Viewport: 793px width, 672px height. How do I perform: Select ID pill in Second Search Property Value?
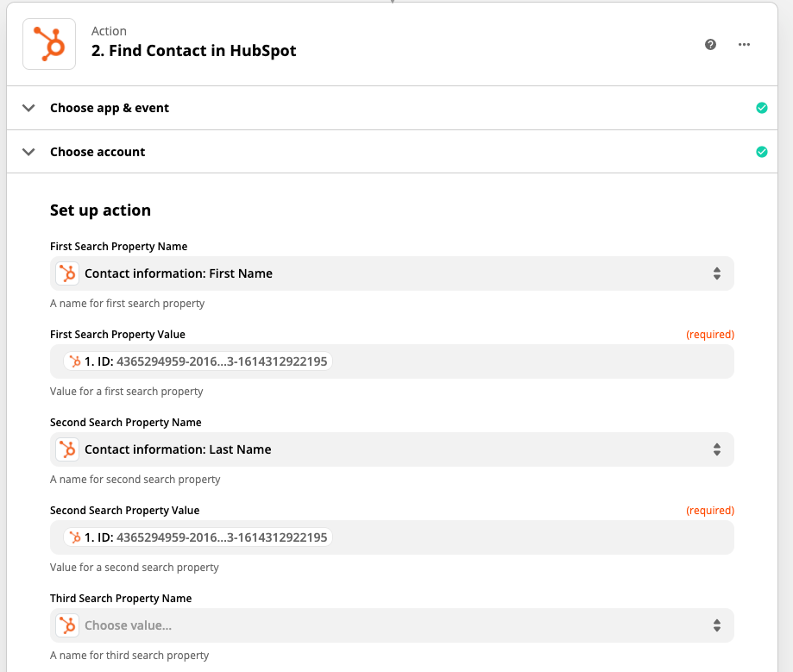198,537
